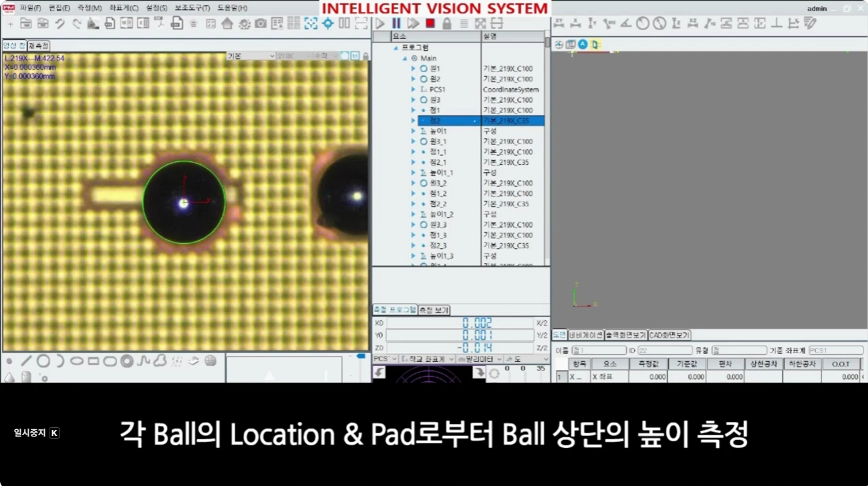This screenshot has width=868, height=486.
Task: Select the circle measurement tool
Action: pos(43,361)
